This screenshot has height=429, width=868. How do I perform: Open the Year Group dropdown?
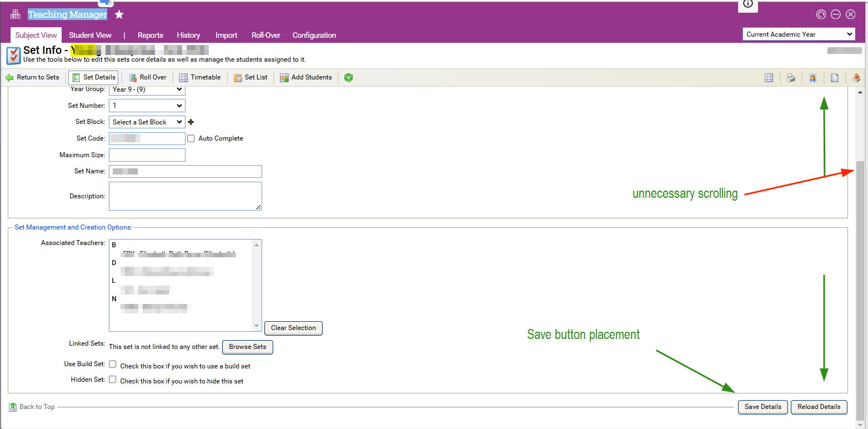click(147, 89)
